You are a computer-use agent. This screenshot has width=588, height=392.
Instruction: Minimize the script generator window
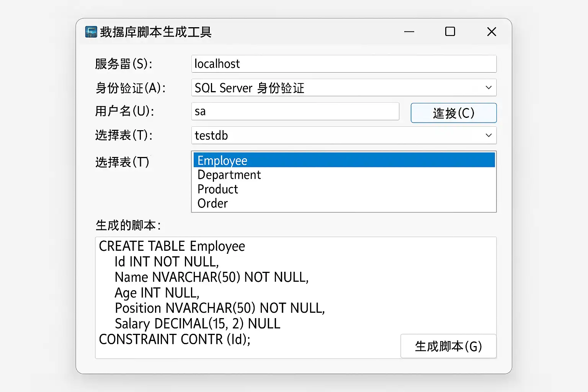pyautogui.click(x=409, y=32)
